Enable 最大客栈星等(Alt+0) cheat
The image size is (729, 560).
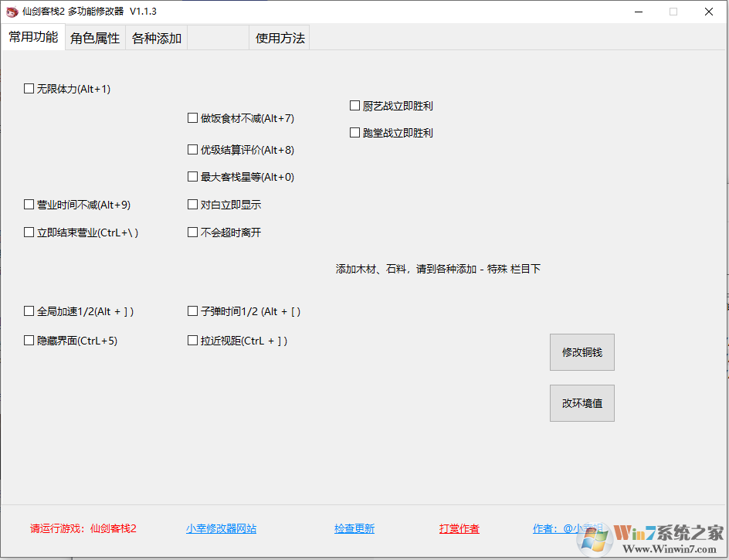[x=192, y=177]
